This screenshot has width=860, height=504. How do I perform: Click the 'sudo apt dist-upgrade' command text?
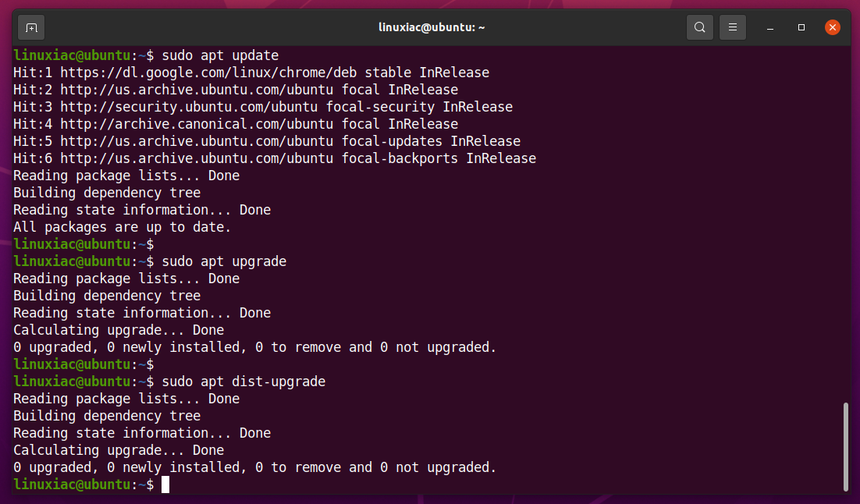pyautogui.click(x=243, y=382)
